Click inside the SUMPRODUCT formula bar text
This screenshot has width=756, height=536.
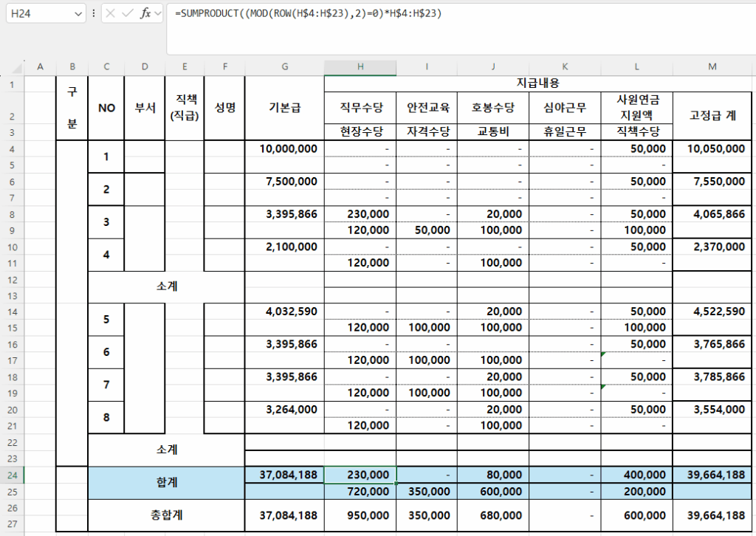[308, 13]
